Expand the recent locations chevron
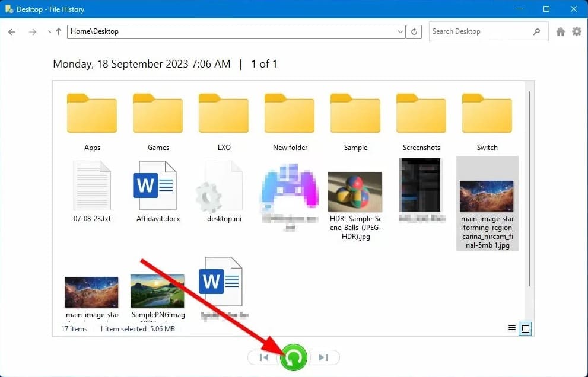The width and height of the screenshot is (588, 377). tap(49, 32)
